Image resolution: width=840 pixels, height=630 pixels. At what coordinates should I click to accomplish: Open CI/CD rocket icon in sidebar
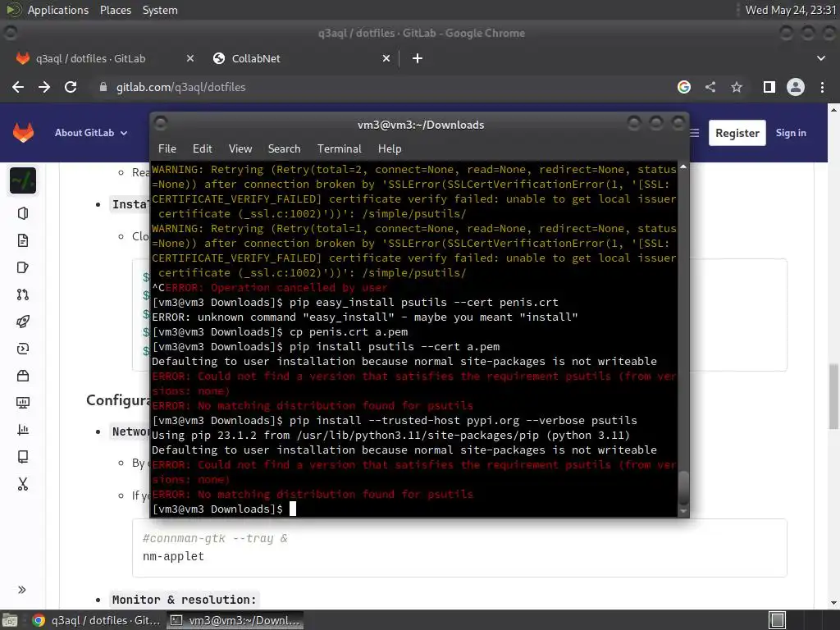[22, 322]
